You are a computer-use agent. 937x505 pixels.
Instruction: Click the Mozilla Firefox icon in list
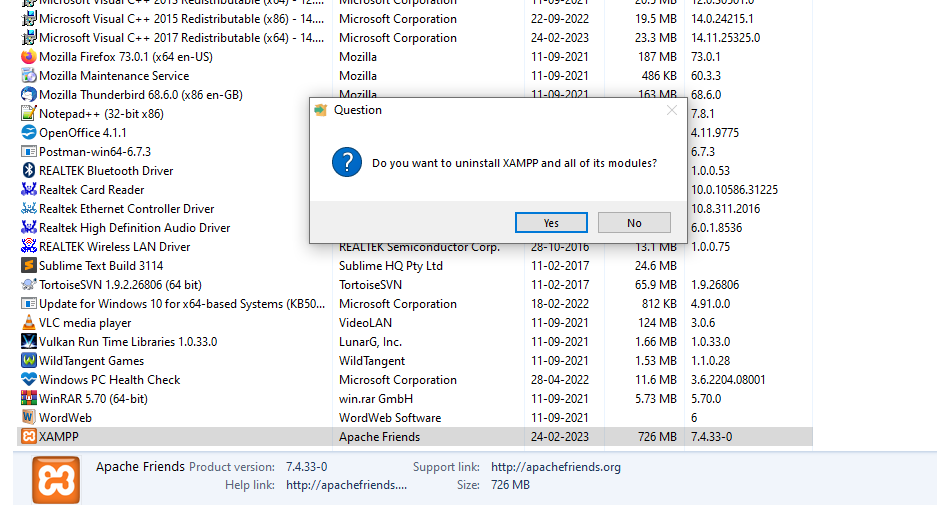tap(29, 57)
